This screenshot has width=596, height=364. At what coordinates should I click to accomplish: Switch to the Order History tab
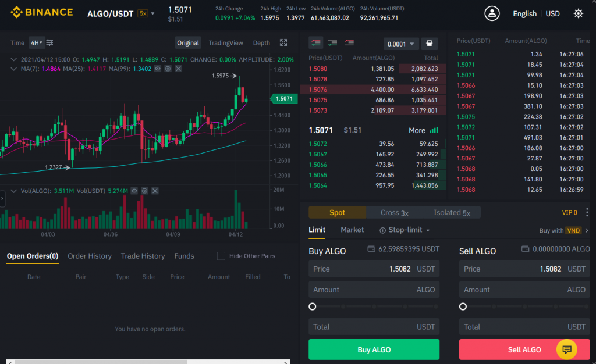click(x=89, y=256)
